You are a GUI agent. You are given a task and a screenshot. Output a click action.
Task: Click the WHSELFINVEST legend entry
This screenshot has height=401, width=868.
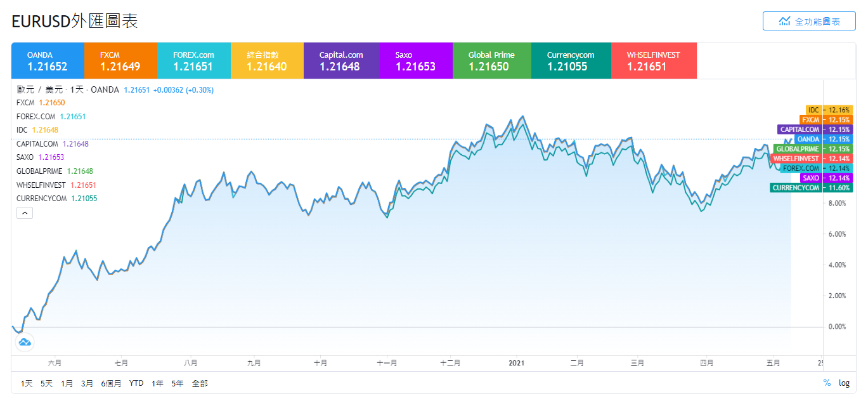[56, 185]
